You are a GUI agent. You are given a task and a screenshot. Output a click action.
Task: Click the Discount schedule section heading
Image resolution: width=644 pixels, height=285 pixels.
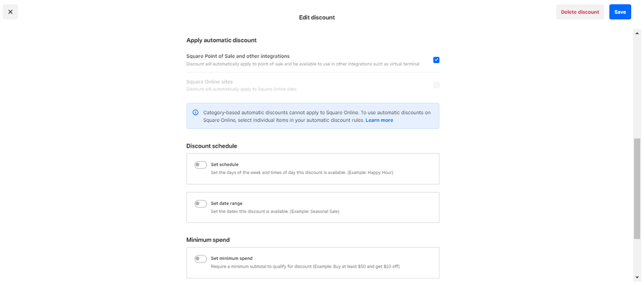pyautogui.click(x=212, y=146)
